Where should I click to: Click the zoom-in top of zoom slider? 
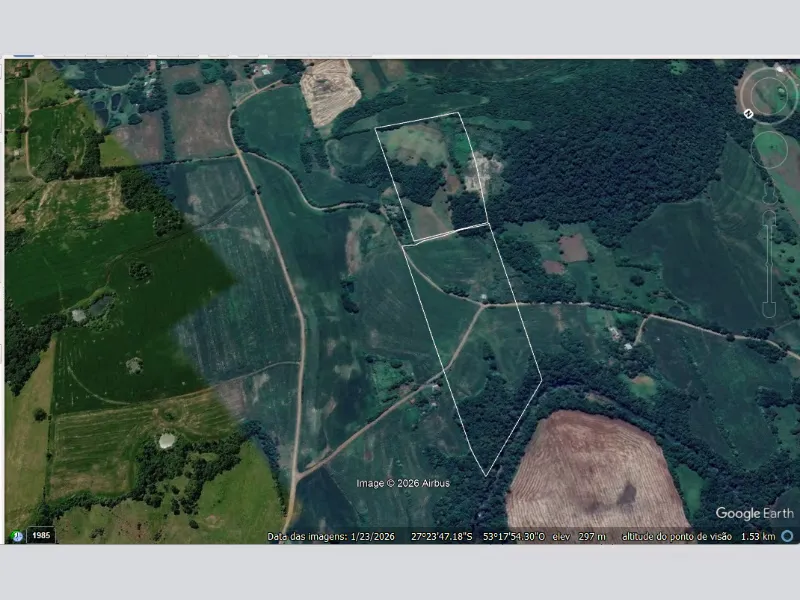pos(769,218)
